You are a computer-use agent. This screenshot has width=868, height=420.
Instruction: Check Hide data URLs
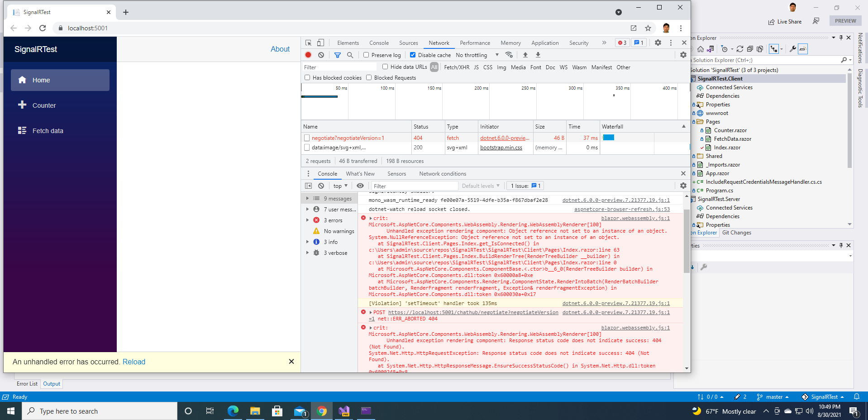coord(385,67)
